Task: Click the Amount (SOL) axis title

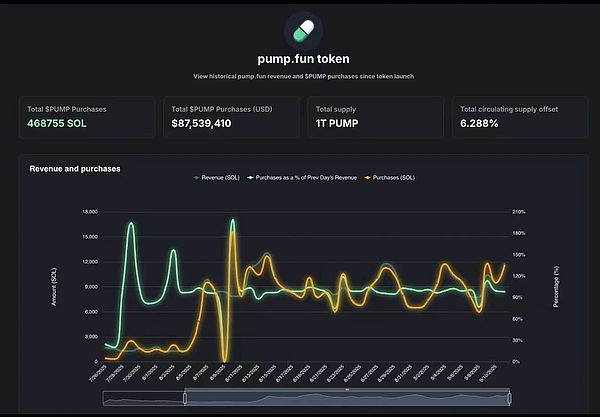Action: 54,287
